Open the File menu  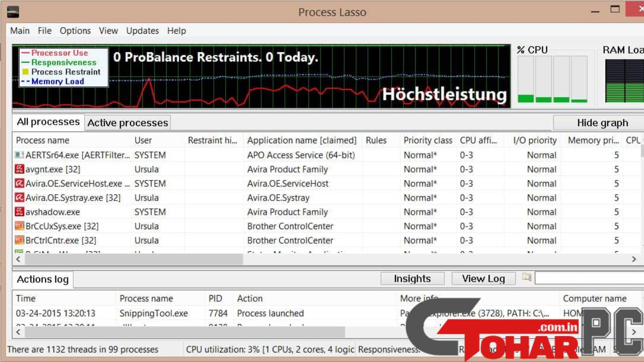point(45,31)
